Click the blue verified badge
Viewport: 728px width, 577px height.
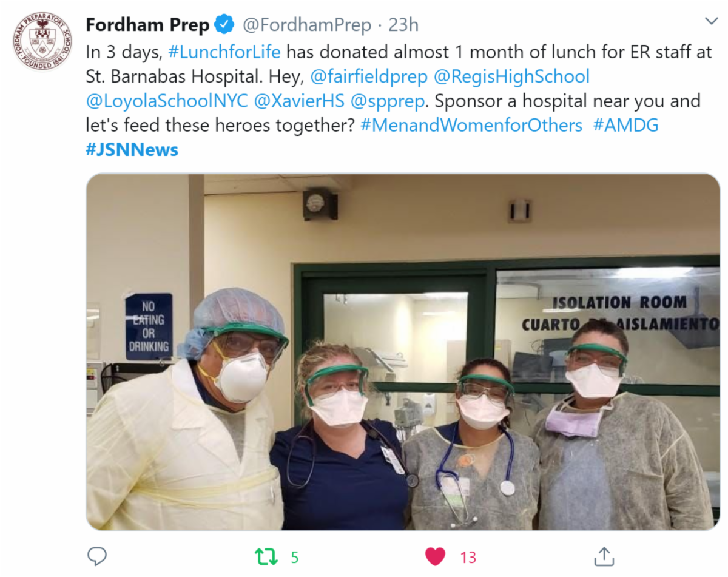point(225,25)
